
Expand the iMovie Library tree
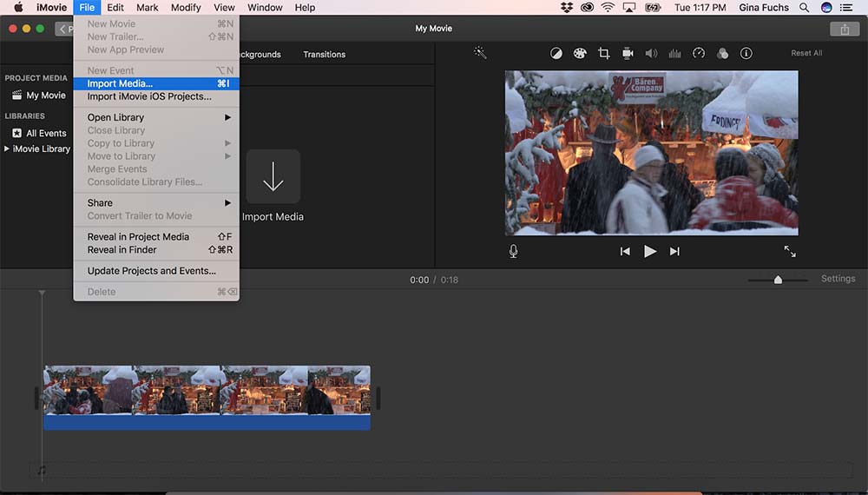(x=7, y=148)
